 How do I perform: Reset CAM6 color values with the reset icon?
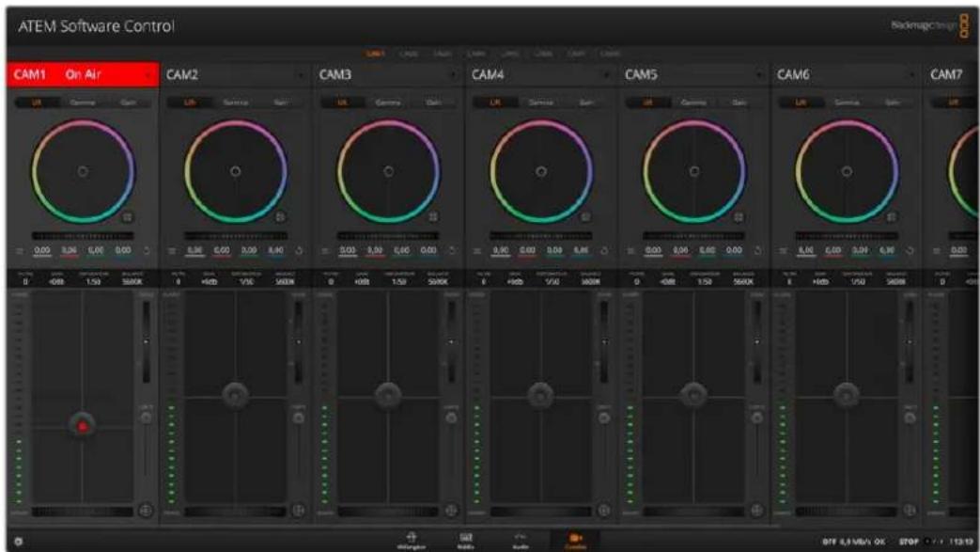pos(910,250)
